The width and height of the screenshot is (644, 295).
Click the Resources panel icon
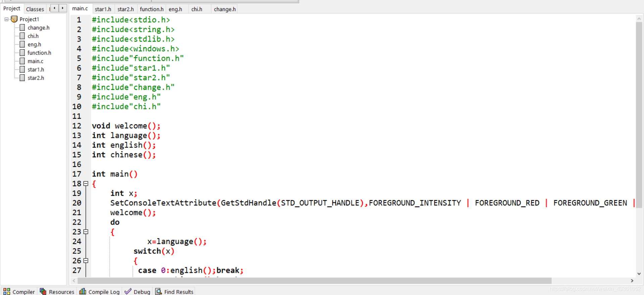tap(43, 291)
